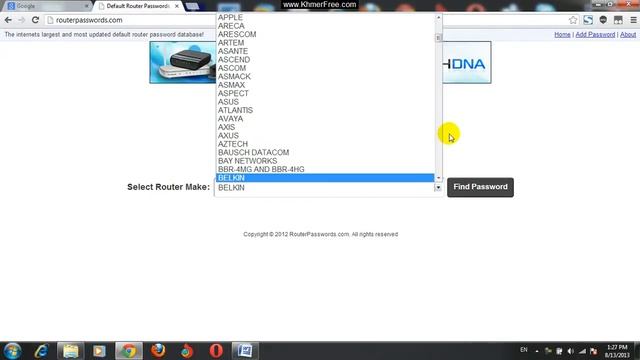
Task: Click the dropdown list scrollbar thumb
Action: point(438,38)
